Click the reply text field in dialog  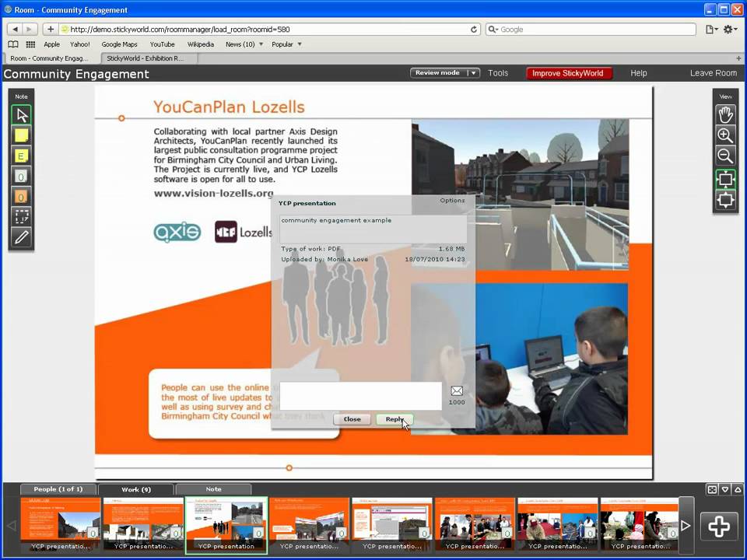(360, 395)
